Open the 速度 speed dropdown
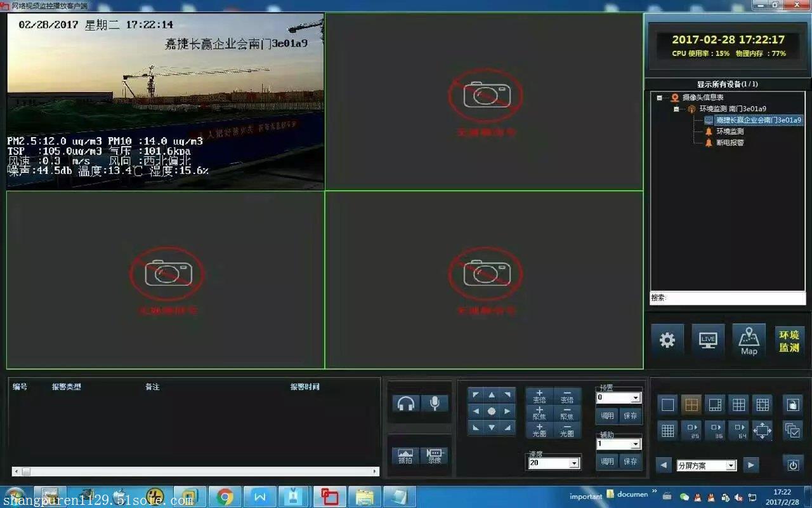The height and width of the screenshot is (508, 812). point(574,463)
